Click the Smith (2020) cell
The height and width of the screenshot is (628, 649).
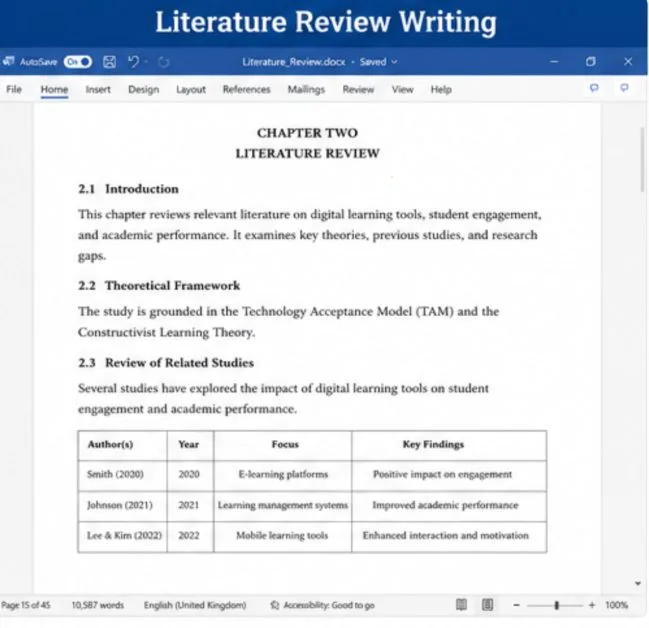pyautogui.click(x=123, y=476)
